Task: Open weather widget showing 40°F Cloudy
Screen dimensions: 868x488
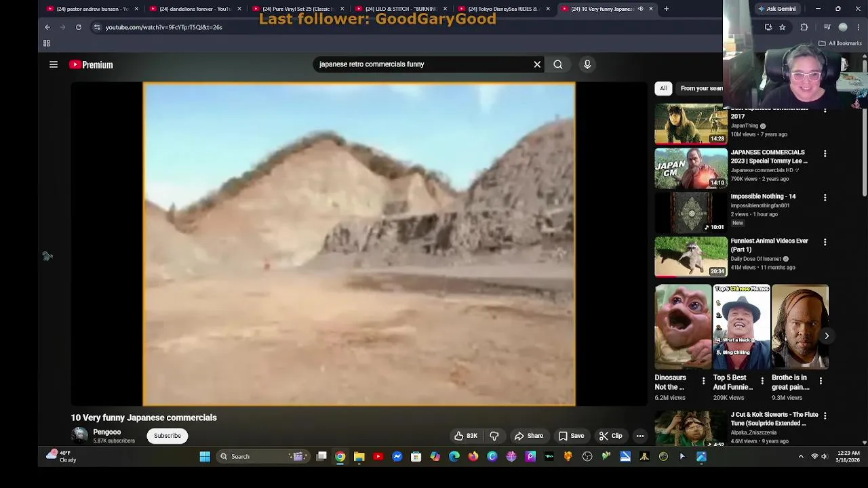Action: (x=61, y=456)
